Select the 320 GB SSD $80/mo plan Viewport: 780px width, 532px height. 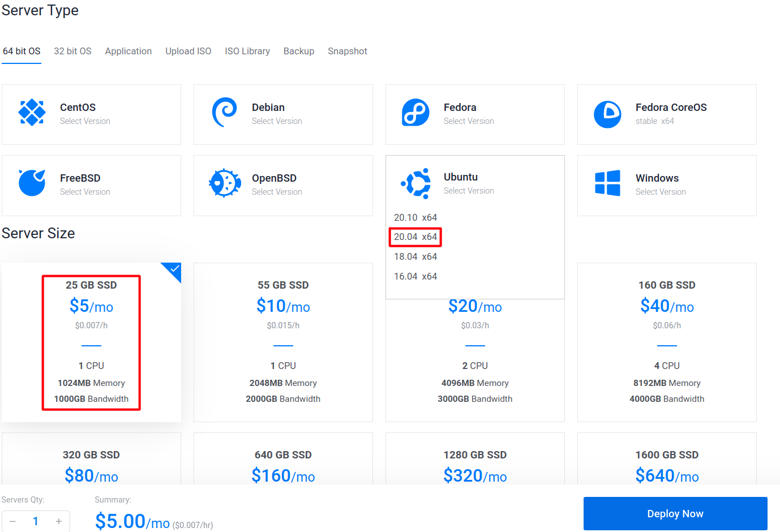click(x=91, y=458)
